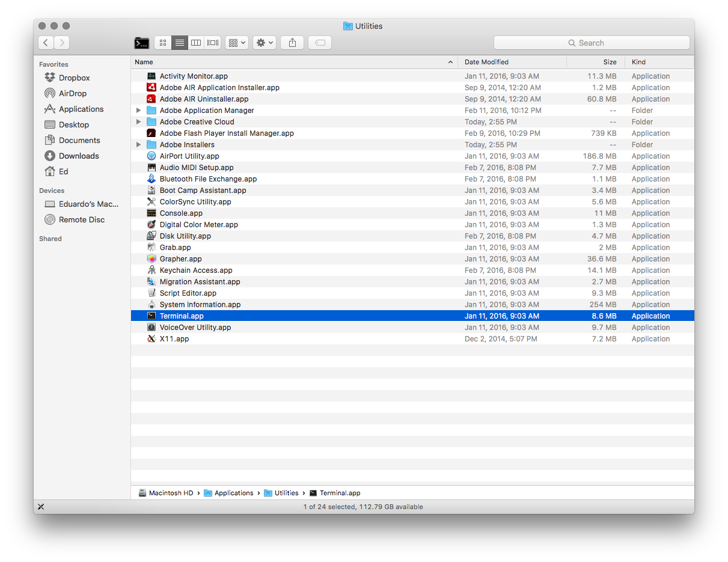Screen dimensions: 728x562
Task: Click the status text showing available space
Action: (363, 507)
